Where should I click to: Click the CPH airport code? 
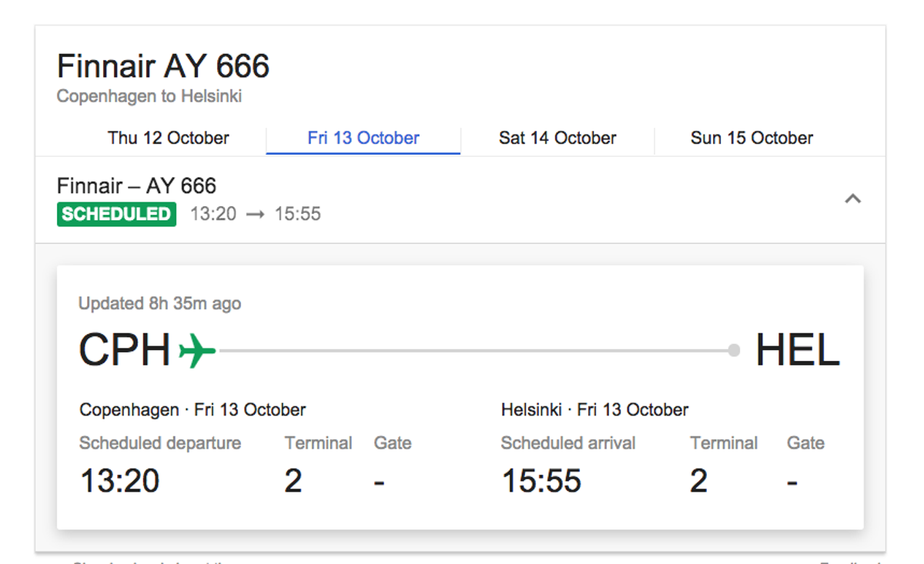124,349
